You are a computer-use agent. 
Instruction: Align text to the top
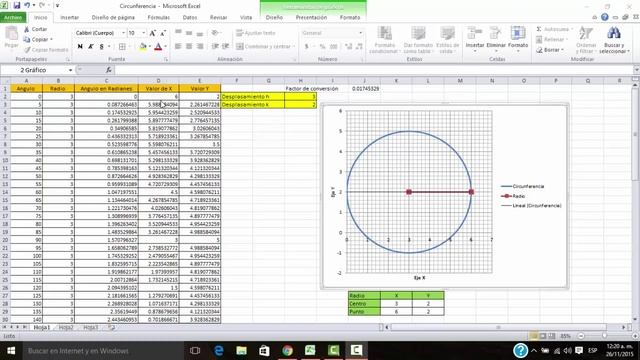(x=178, y=33)
